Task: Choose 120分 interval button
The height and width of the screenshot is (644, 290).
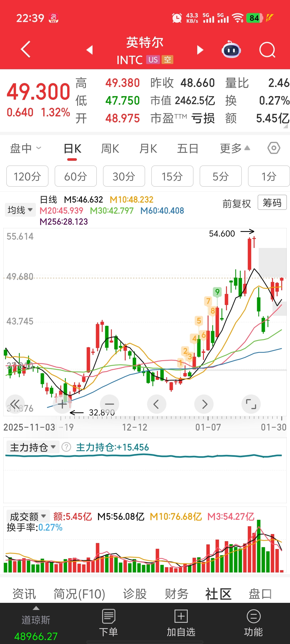Action: coord(27,176)
